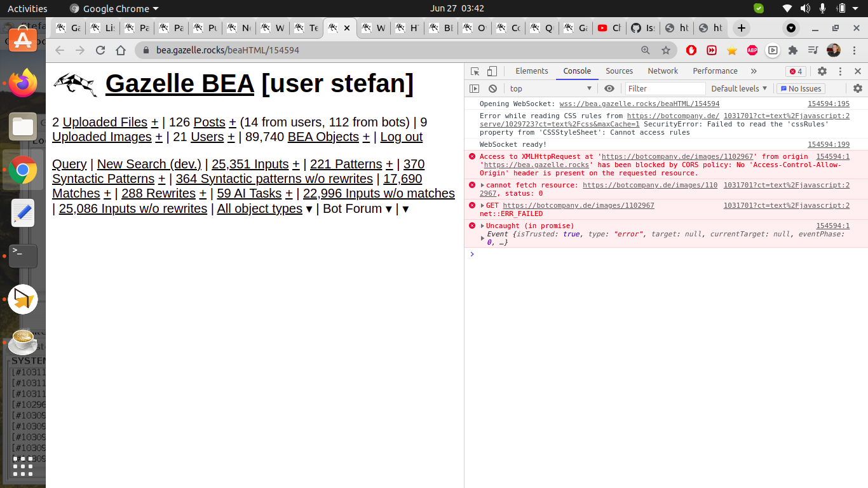Viewport: 868px width, 488px height.
Task: Click the play-button extension icon
Action: [x=773, y=50]
